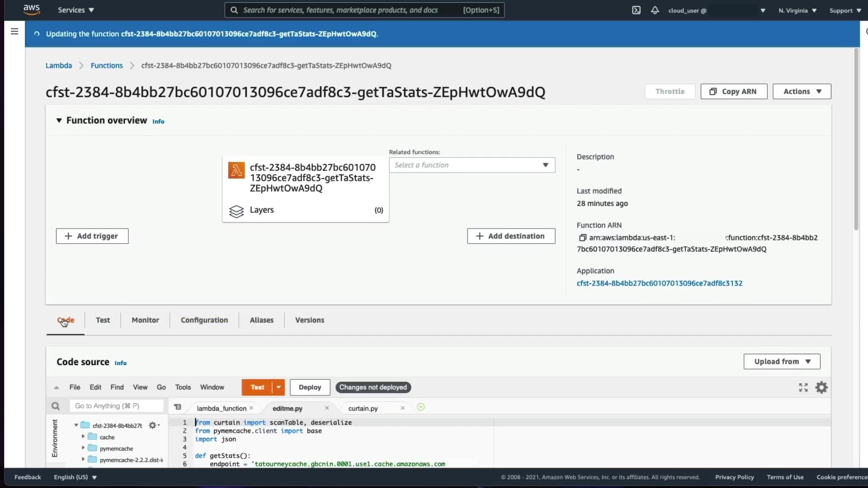868x488 pixels.
Task: Copy Function ARN using copy icon
Action: tap(582, 238)
